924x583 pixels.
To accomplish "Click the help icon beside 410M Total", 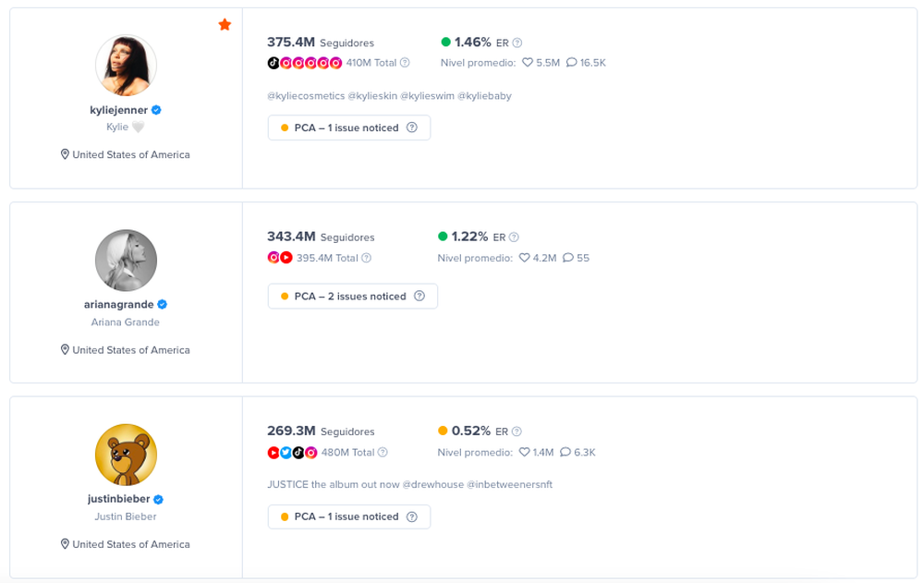I will coord(405,63).
